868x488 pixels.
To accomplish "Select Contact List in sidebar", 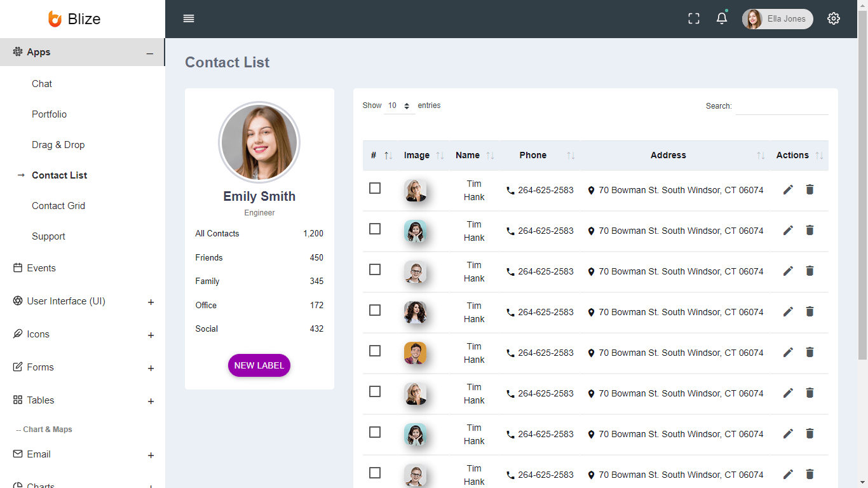I will click(x=60, y=175).
